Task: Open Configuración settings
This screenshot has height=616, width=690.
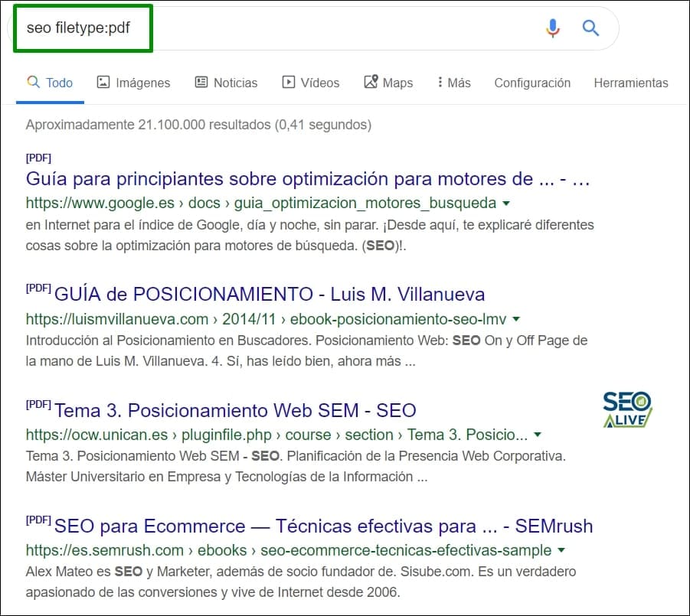Action: click(532, 83)
